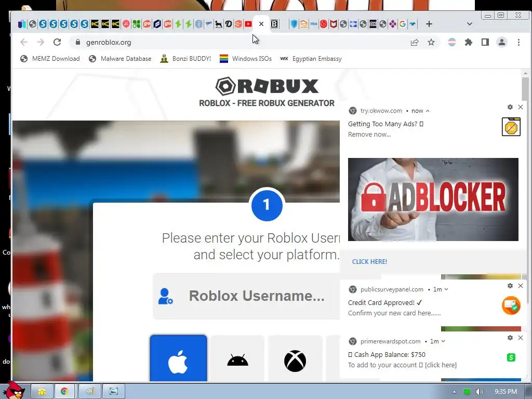The image size is (532, 399).
Task: Open settings for publicsurveypanel.com notification
Action: (510, 286)
